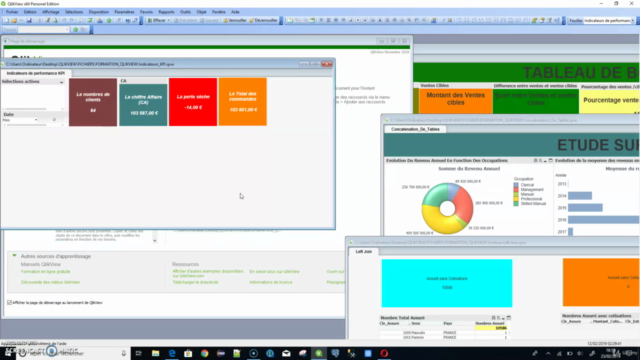Open the Date Mois dropdown
This screenshot has height=360, width=640.
[36, 120]
